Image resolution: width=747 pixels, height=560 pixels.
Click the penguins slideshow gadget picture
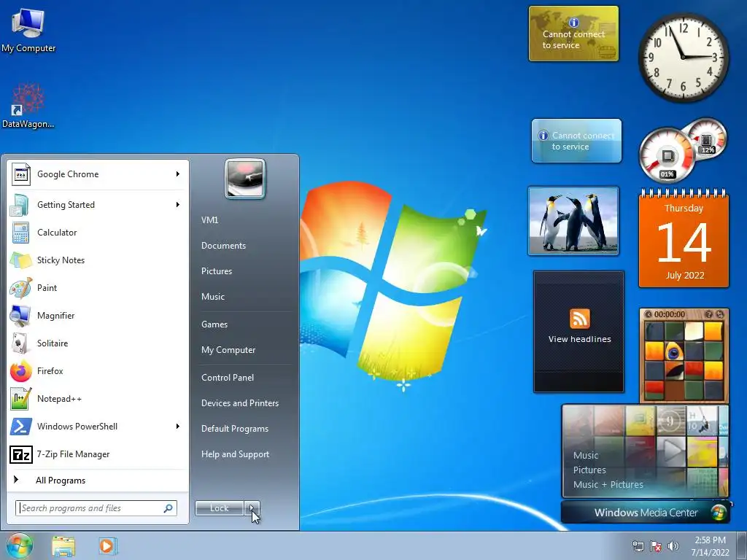573,221
